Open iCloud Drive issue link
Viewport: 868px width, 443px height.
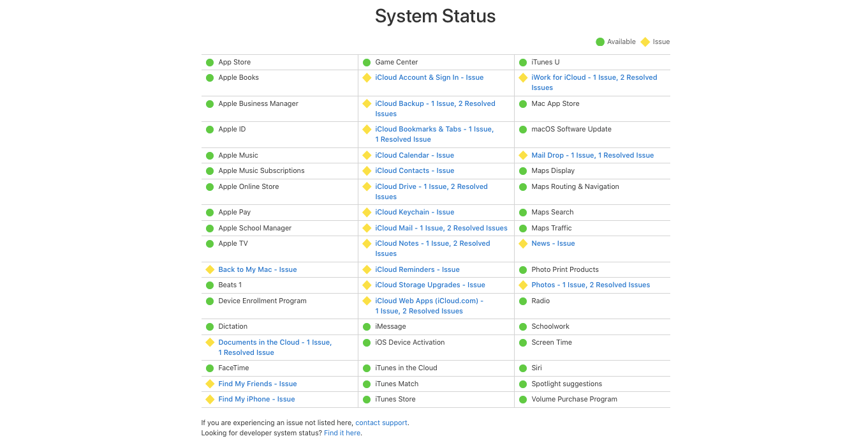click(431, 191)
